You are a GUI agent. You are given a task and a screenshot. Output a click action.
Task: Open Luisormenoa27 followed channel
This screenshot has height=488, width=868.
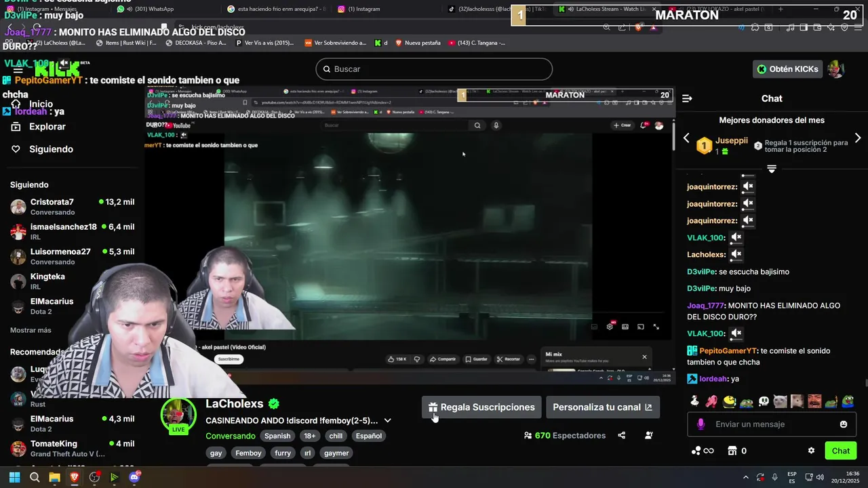pyautogui.click(x=73, y=256)
